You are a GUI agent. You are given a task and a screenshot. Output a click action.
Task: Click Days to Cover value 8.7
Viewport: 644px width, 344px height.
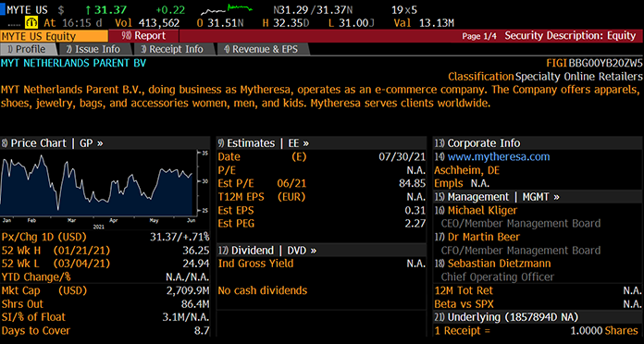click(201, 331)
